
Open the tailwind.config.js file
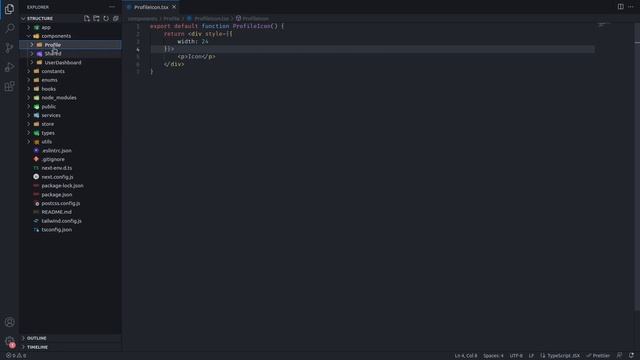71,221
